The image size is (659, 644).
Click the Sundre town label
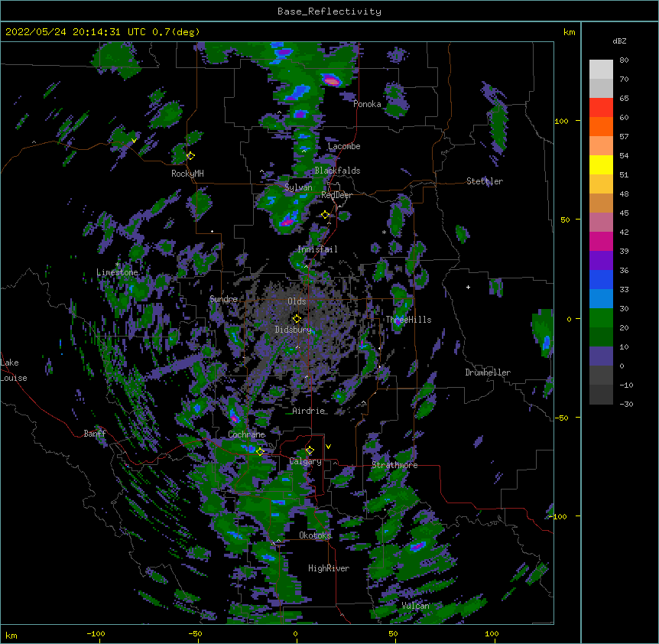tap(223, 299)
